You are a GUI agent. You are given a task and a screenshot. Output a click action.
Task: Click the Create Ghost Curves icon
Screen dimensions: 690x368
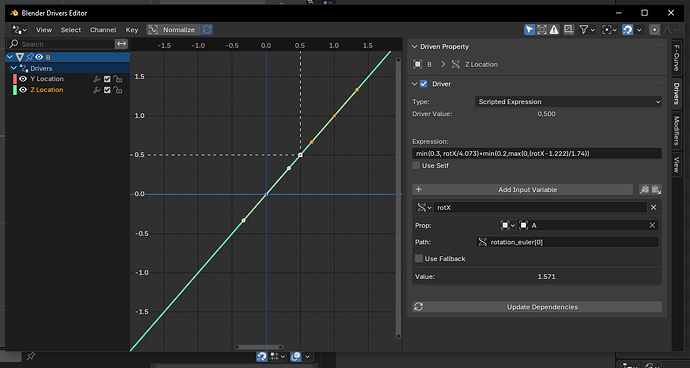pyautogui.click(x=569, y=29)
